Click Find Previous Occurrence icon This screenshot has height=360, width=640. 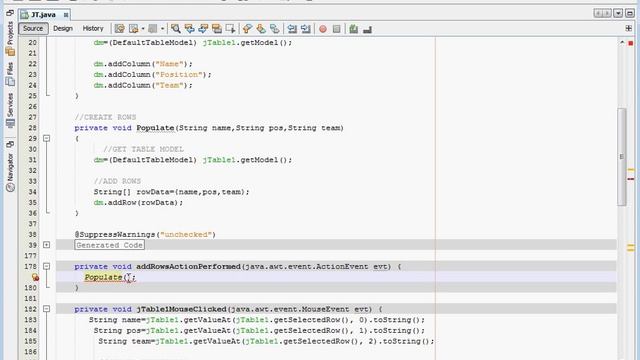point(189,29)
